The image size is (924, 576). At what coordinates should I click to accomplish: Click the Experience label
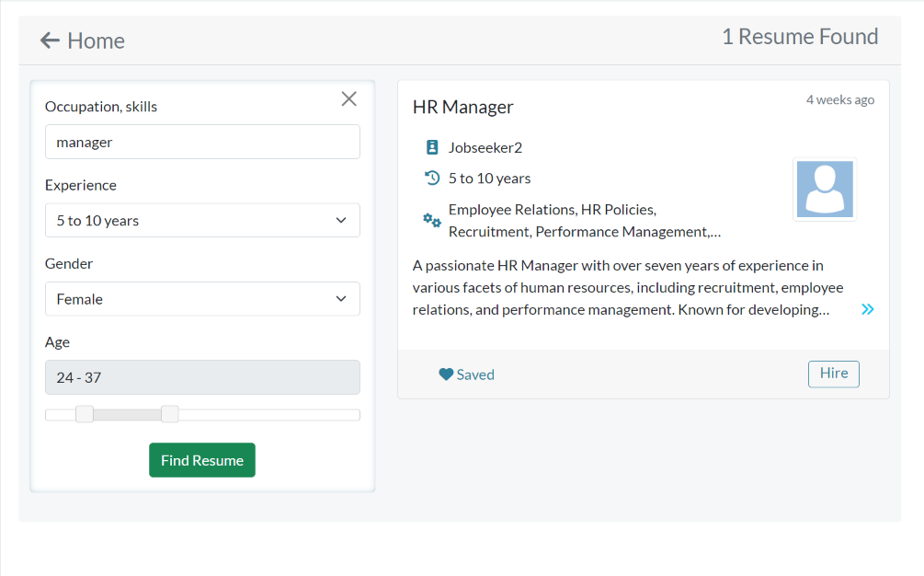[81, 185]
